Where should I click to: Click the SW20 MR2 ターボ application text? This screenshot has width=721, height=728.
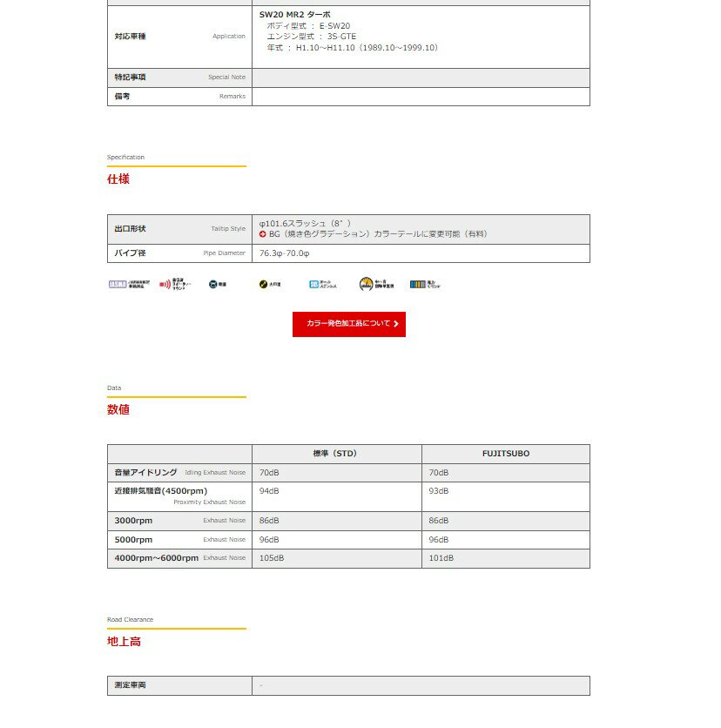pyautogui.click(x=294, y=15)
